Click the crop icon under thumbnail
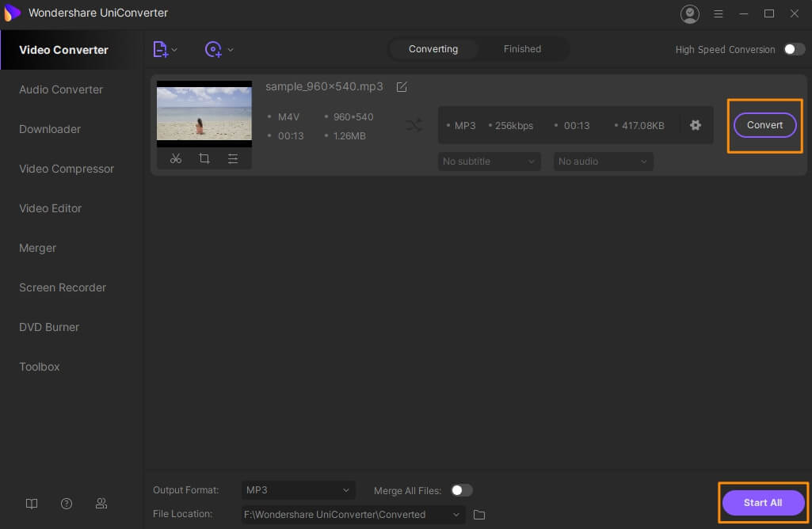This screenshot has height=529, width=812. click(204, 158)
